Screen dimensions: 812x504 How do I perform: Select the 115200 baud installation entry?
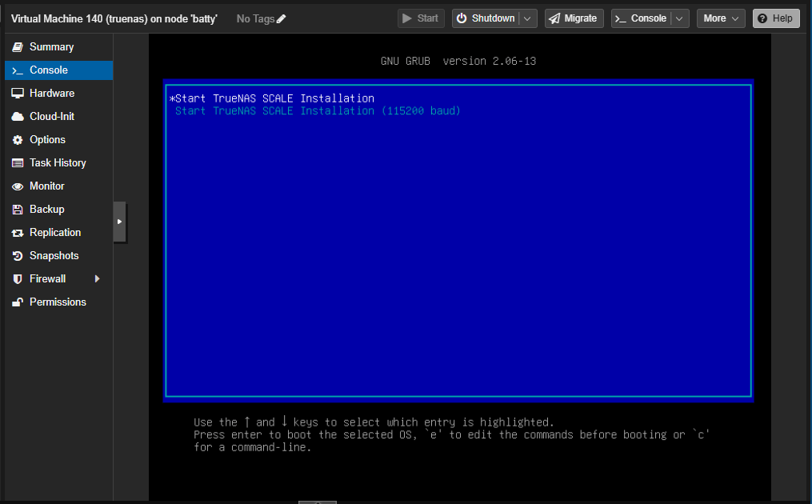[x=318, y=111]
